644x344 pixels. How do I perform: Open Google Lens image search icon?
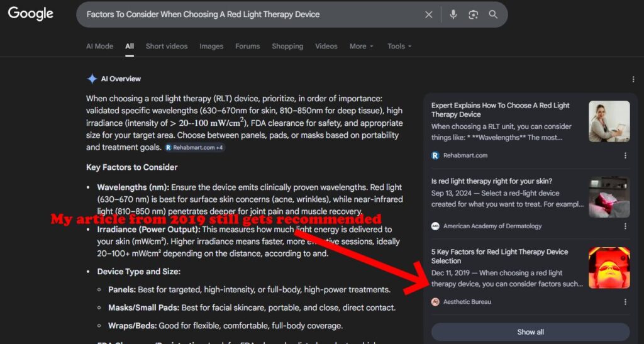tap(473, 14)
